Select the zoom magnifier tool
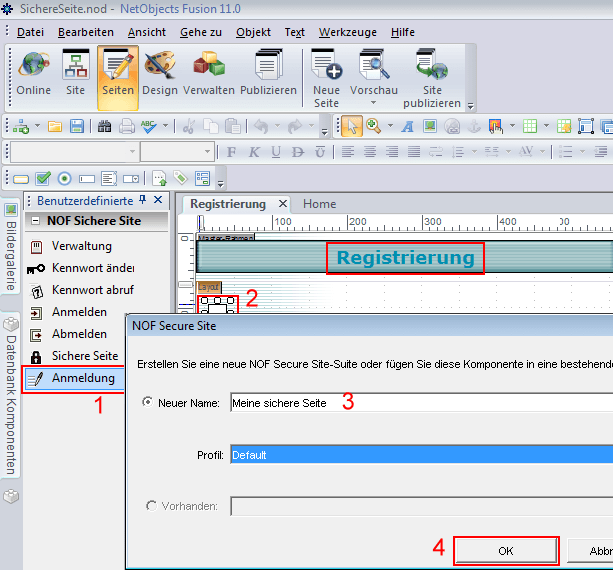Screen dimensions: 613x570 click(x=374, y=126)
